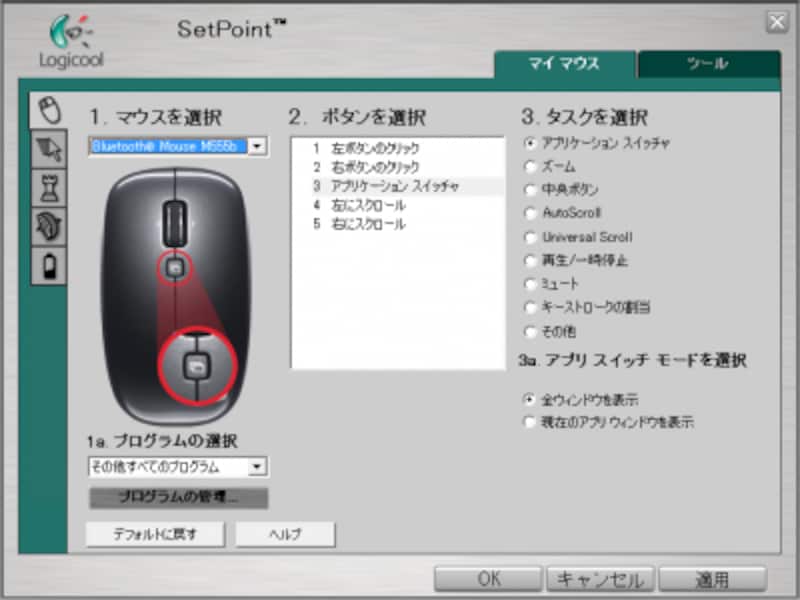800x600 pixels.
Task: Select button 2 右ボタンのクリック
Action: (397, 167)
